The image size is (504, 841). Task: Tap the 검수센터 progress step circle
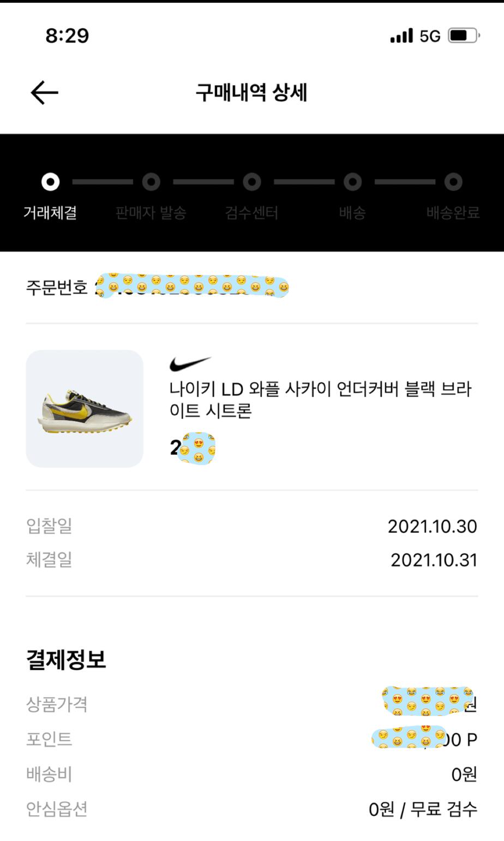pyautogui.click(x=251, y=182)
